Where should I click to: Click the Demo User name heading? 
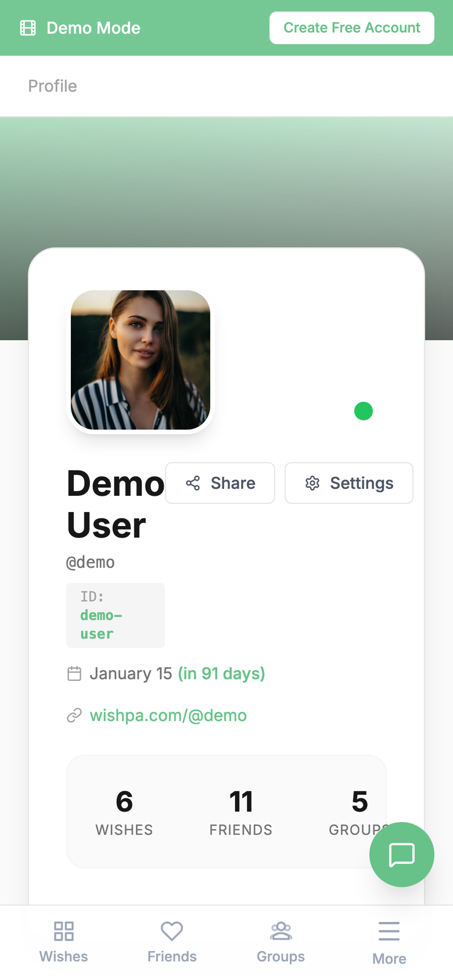click(116, 504)
